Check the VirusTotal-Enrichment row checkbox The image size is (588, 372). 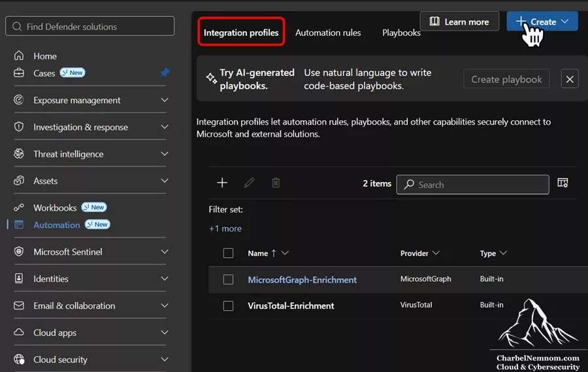tap(228, 305)
